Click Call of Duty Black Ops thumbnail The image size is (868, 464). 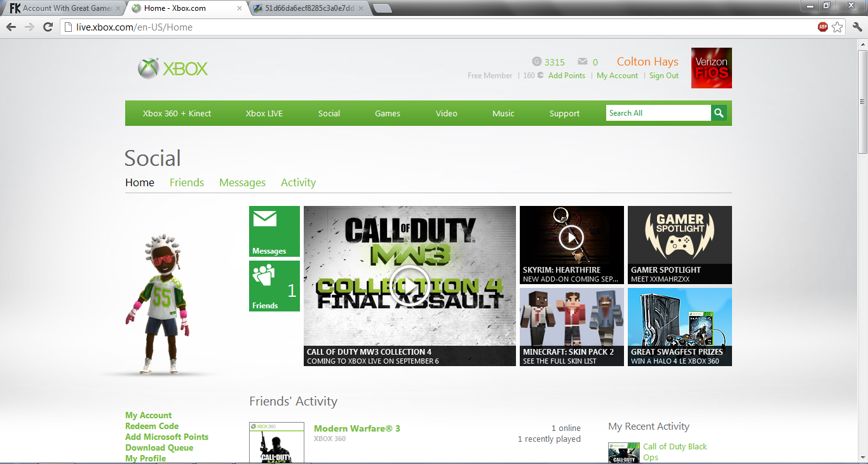(623, 453)
